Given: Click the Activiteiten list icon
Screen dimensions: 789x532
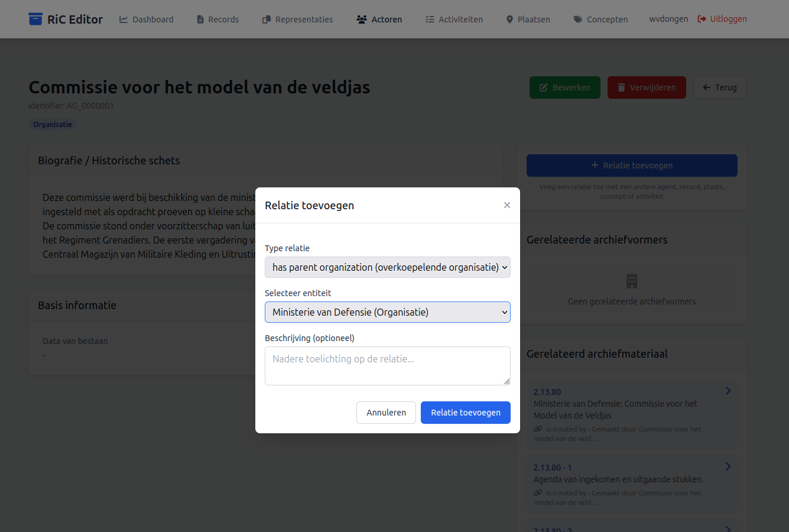Looking at the screenshot, I should pos(430,20).
